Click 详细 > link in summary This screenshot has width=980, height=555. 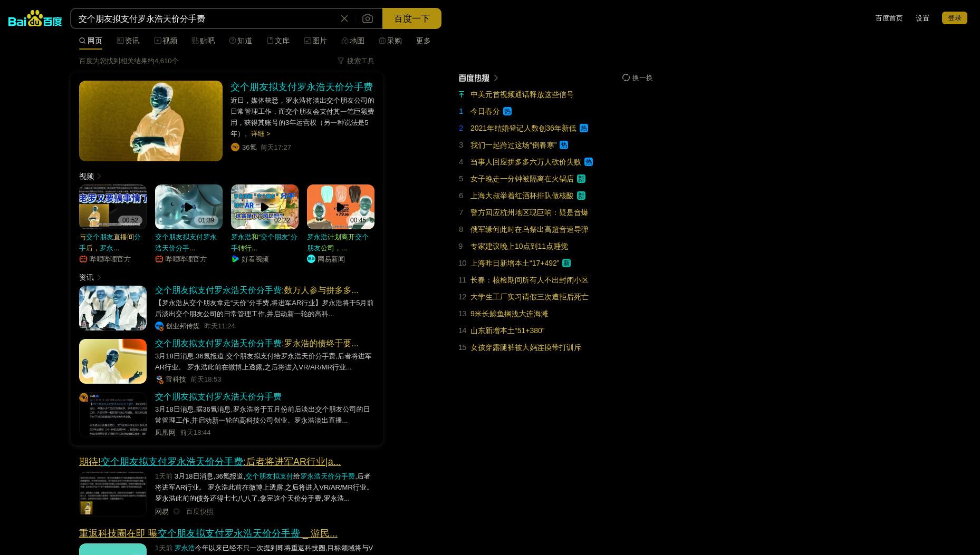(261, 133)
